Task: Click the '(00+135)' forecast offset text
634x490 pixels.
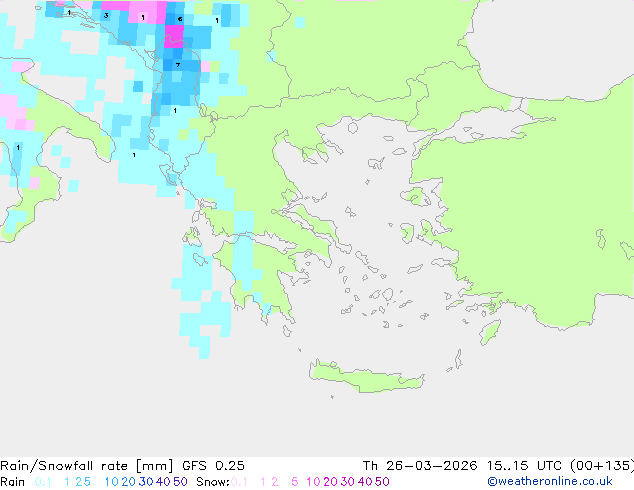Action: 602,466
